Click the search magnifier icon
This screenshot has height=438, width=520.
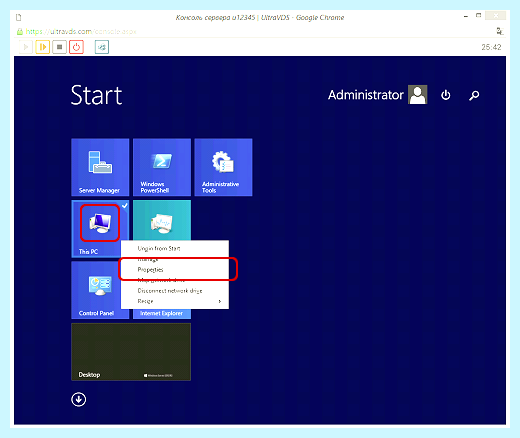click(x=474, y=95)
